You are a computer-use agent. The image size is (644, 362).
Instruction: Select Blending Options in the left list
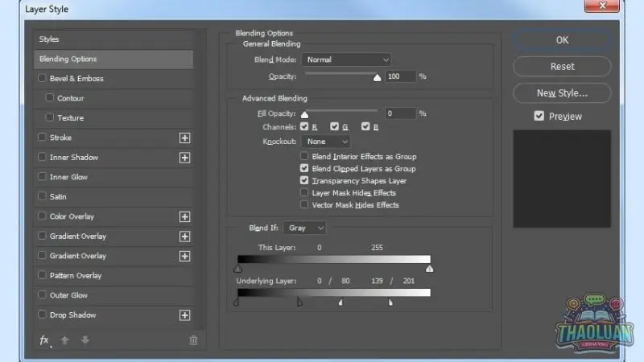114,59
